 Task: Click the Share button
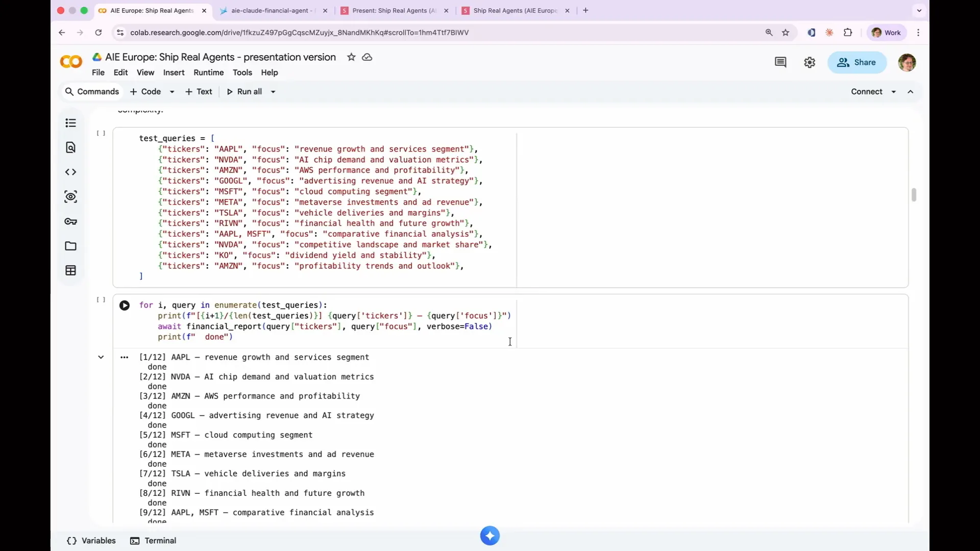(x=857, y=62)
